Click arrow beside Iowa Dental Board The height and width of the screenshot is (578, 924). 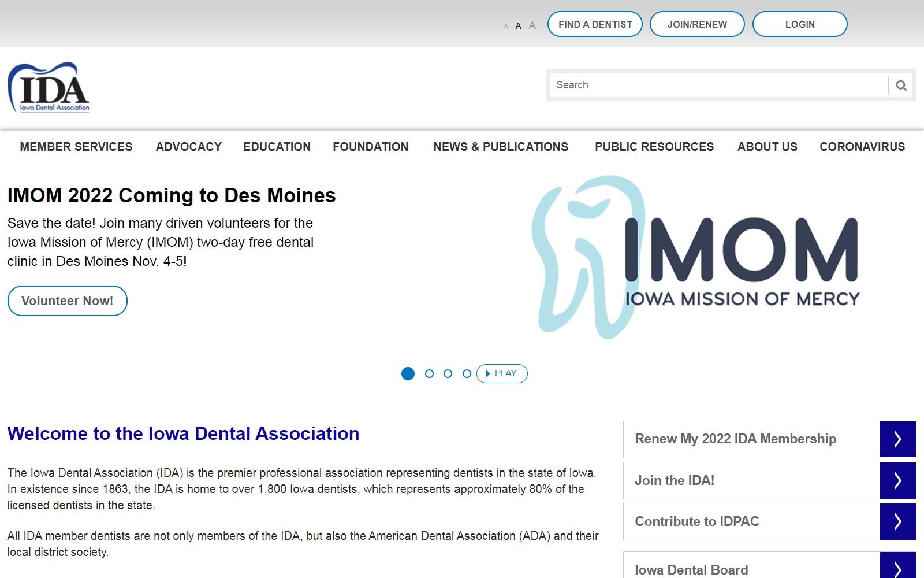pyautogui.click(x=898, y=566)
